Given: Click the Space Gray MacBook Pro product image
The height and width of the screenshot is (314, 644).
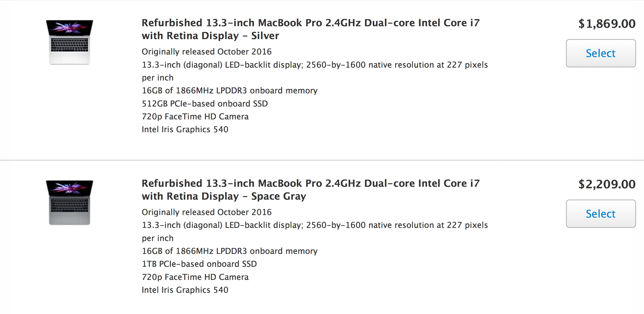Looking at the screenshot, I should pos(69,202).
